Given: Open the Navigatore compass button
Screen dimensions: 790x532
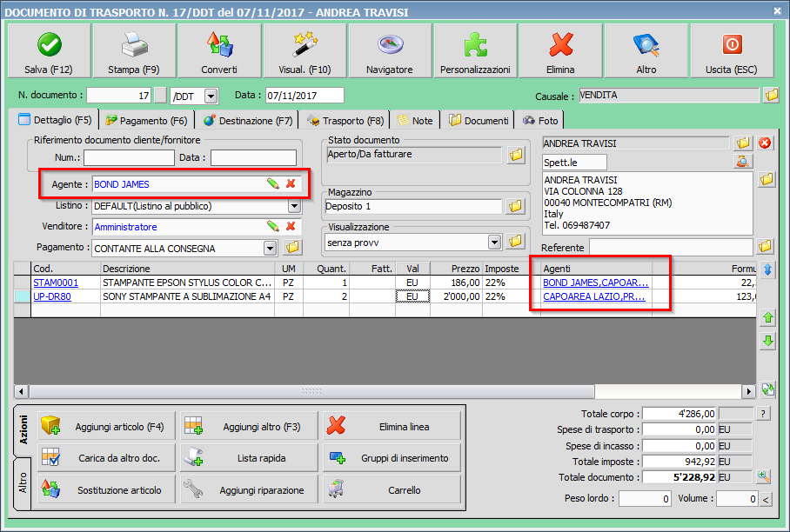Looking at the screenshot, I should tap(390, 50).
